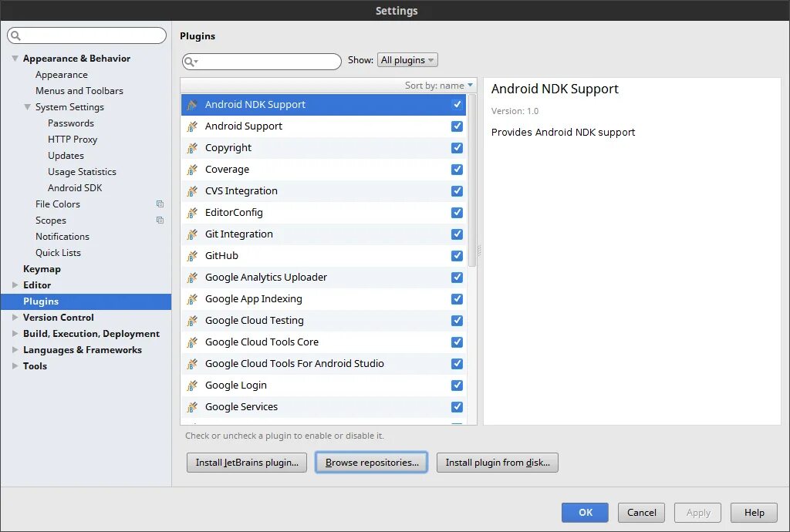Click the Google Login plugin icon

192,386
